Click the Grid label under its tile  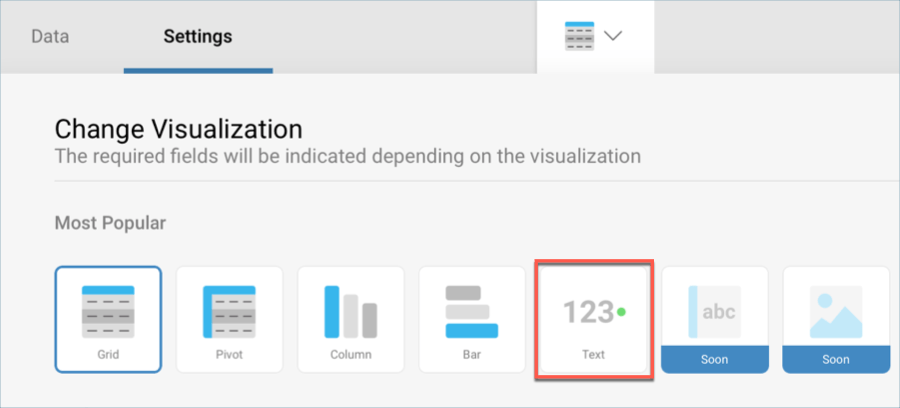[108, 355]
